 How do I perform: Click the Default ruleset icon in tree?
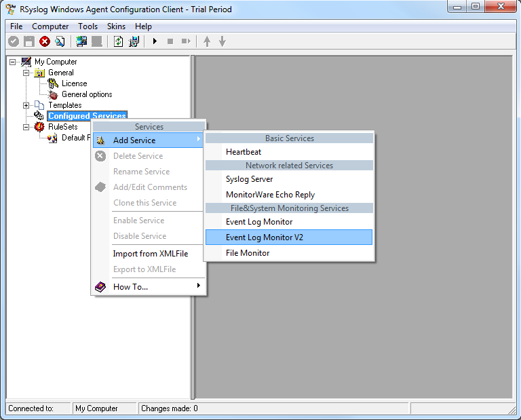[x=52, y=138]
